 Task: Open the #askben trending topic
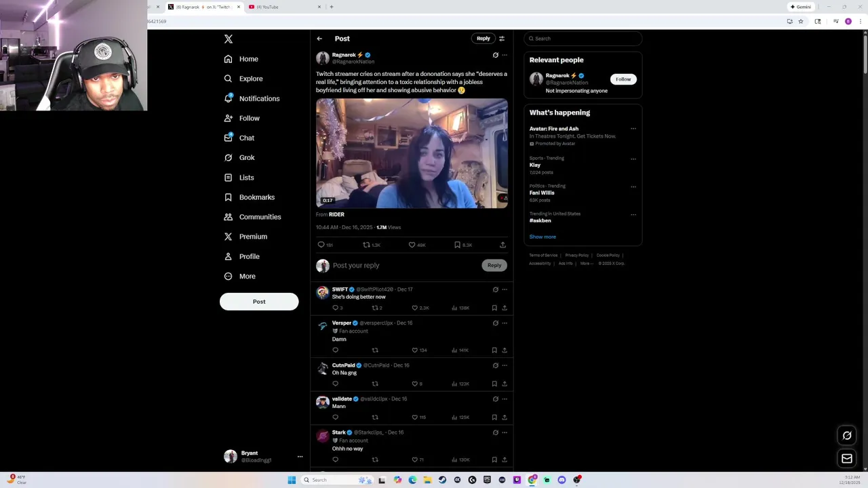540,220
